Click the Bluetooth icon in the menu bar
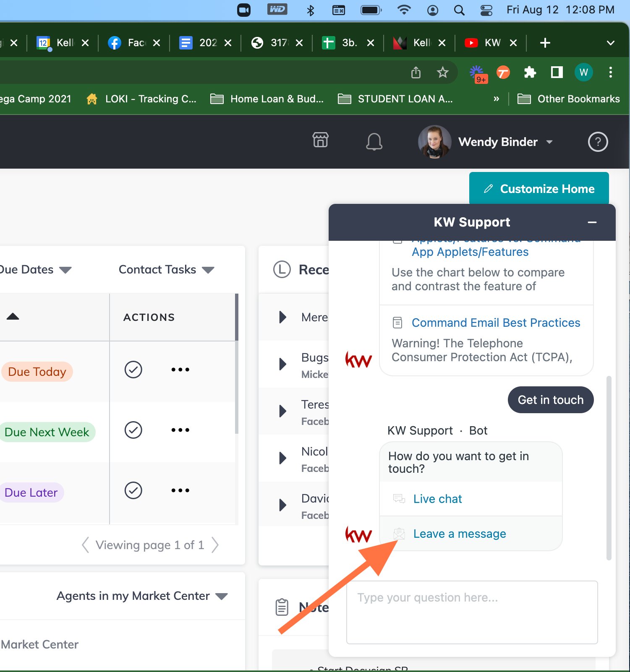The width and height of the screenshot is (630, 672). 310,10
